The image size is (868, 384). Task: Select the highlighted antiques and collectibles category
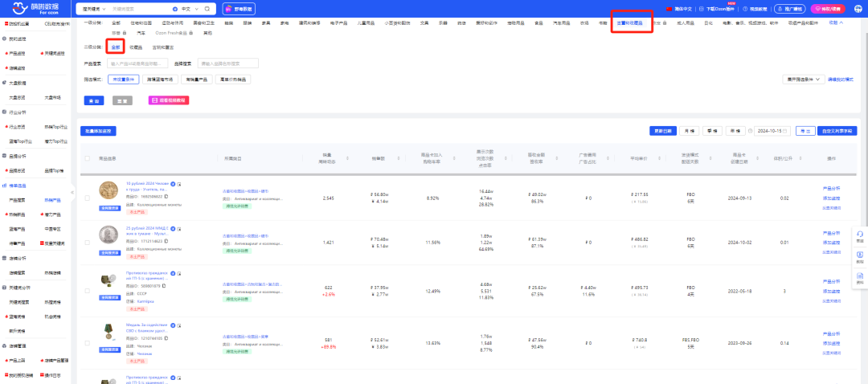click(630, 23)
